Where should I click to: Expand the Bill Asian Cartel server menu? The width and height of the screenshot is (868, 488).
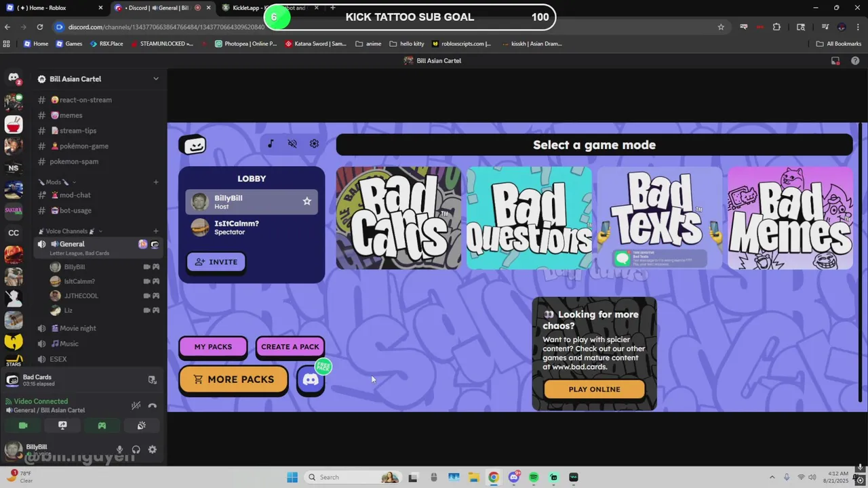click(x=155, y=79)
